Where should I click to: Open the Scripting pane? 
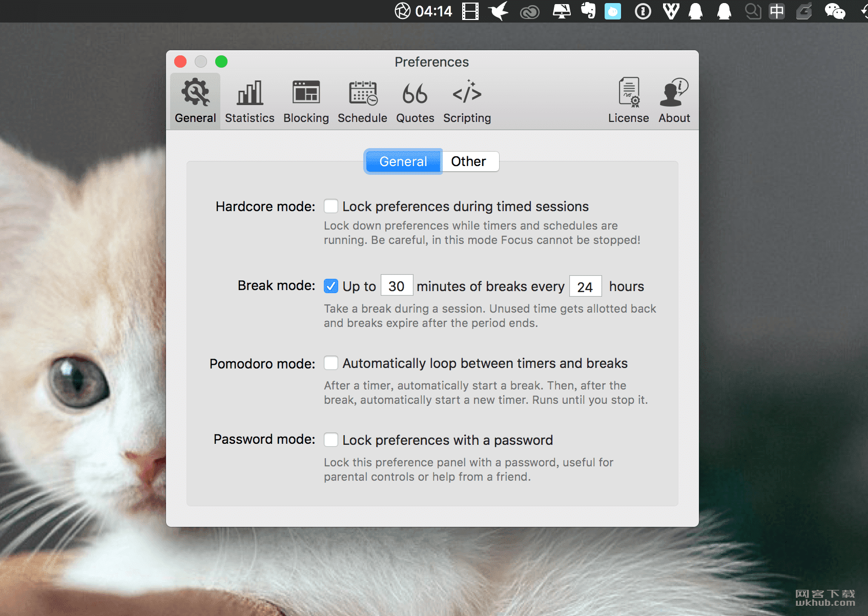[467, 101]
